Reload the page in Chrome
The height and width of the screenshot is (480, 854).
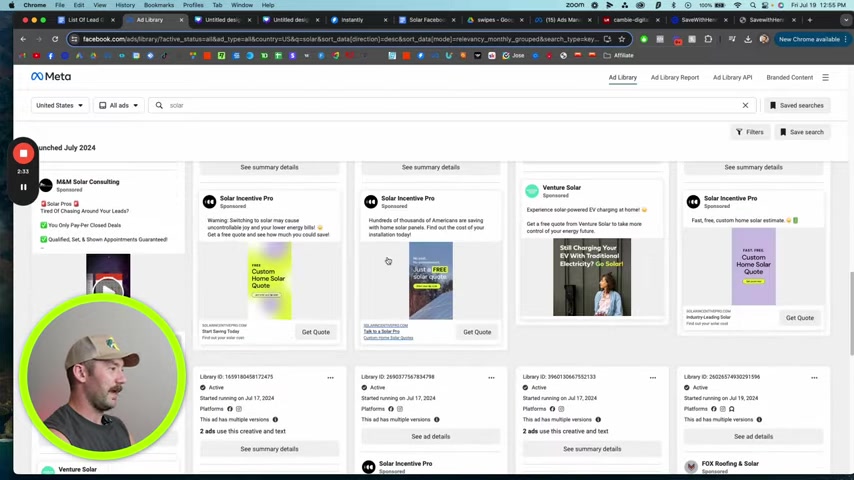(55, 39)
